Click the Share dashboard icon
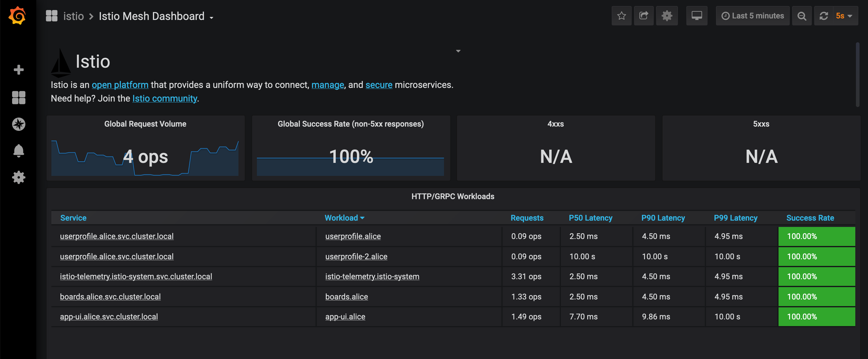Image resolution: width=868 pixels, height=359 pixels. (643, 16)
